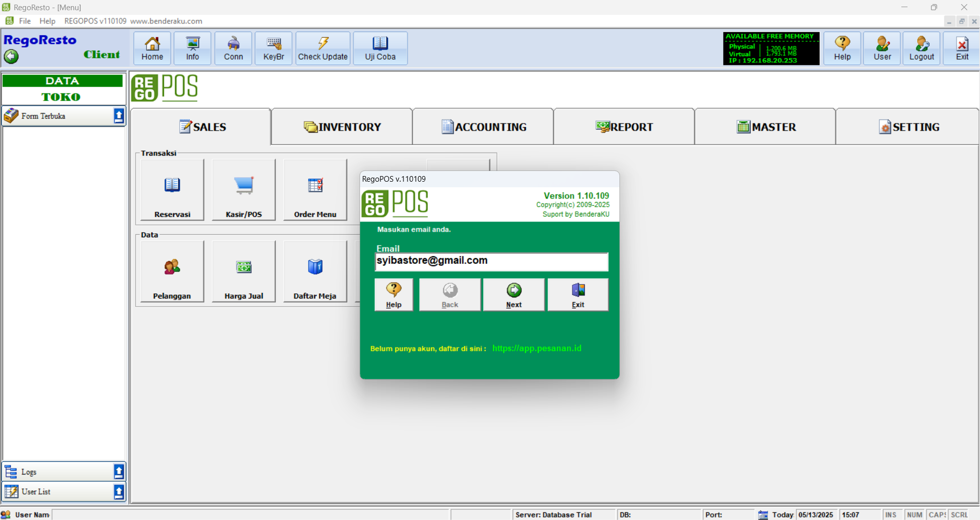Open the Daftar Meja list
Screen dimensions: 980x520
pos(315,271)
